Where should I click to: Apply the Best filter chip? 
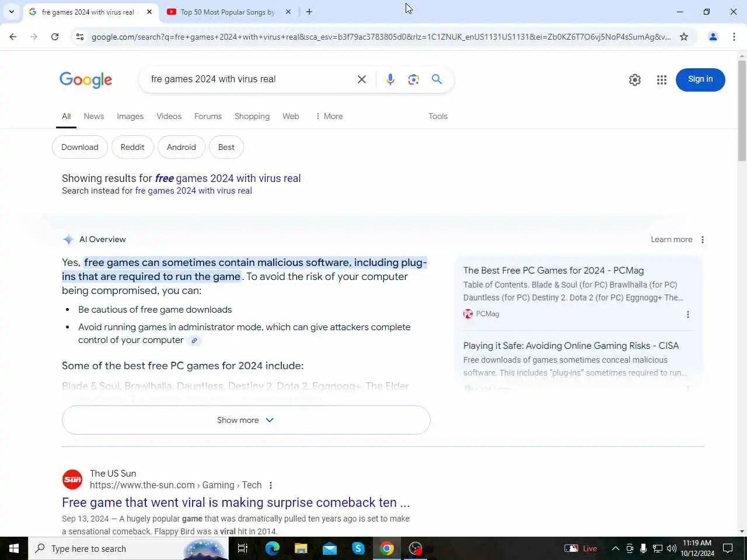[x=226, y=147]
